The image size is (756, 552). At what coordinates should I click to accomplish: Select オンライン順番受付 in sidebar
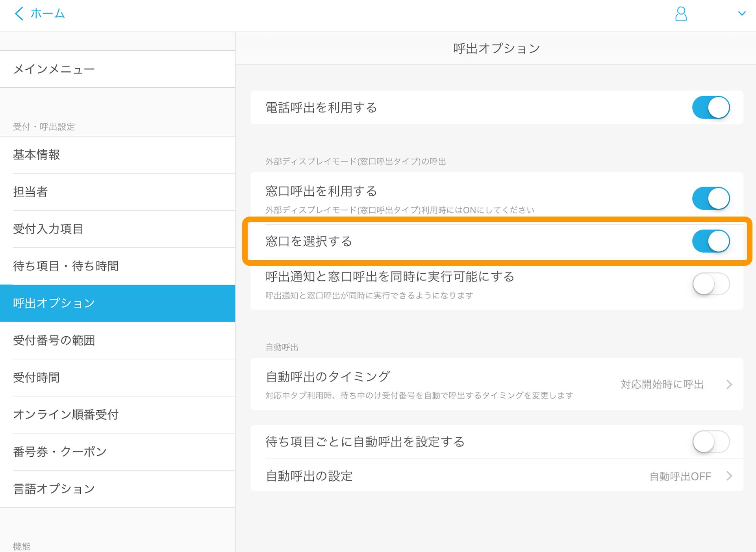coord(118,415)
